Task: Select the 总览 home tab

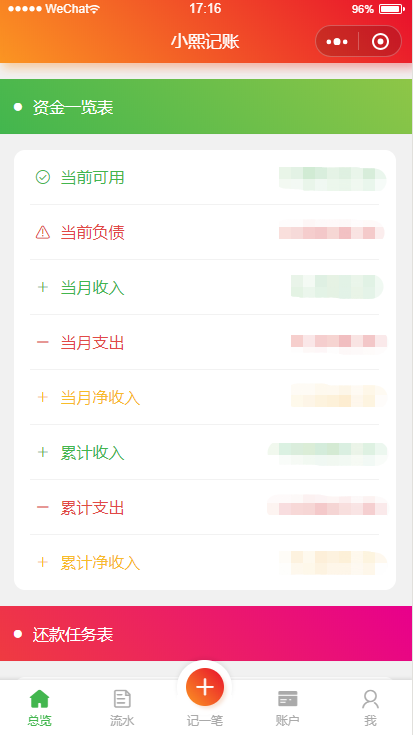Action: tap(39, 708)
